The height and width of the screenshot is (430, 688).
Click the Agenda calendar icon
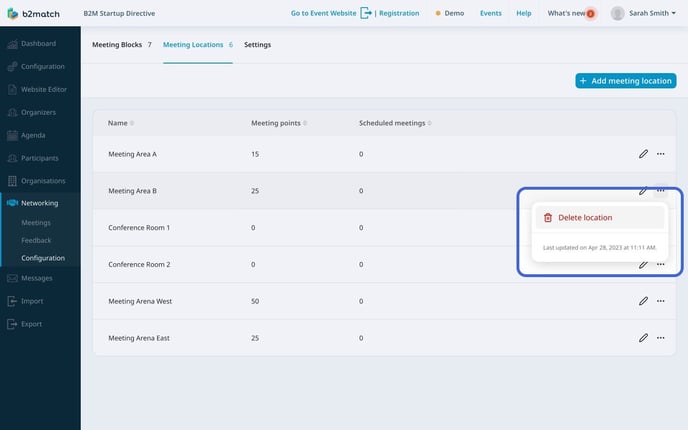(12, 135)
